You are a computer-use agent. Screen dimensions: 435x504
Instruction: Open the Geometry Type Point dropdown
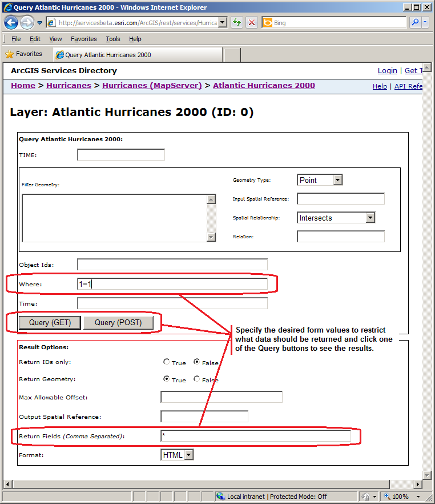point(320,180)
